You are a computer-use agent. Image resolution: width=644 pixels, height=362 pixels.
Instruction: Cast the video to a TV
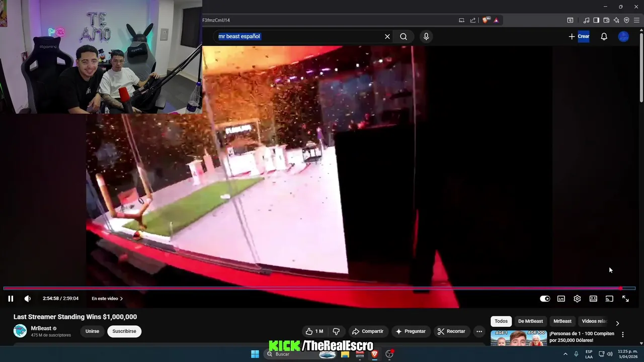point(609,299)
